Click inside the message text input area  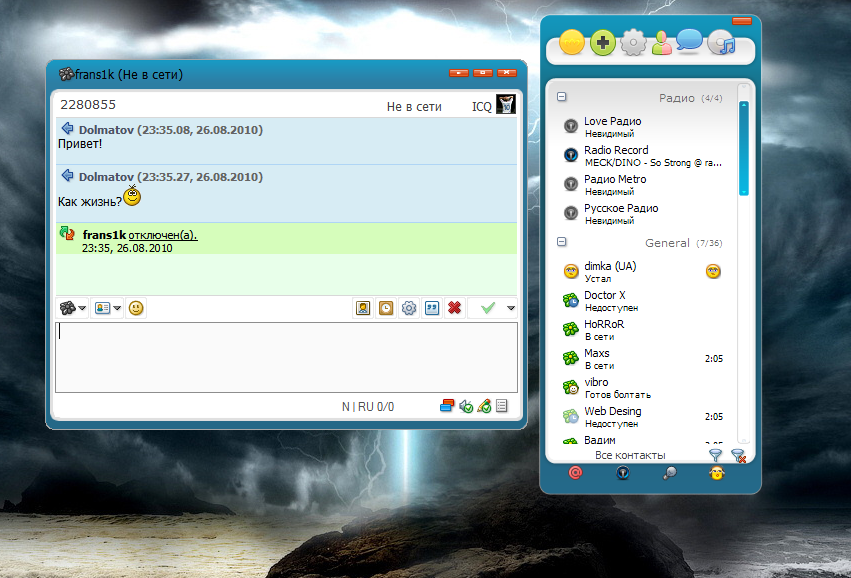point(285,356)
